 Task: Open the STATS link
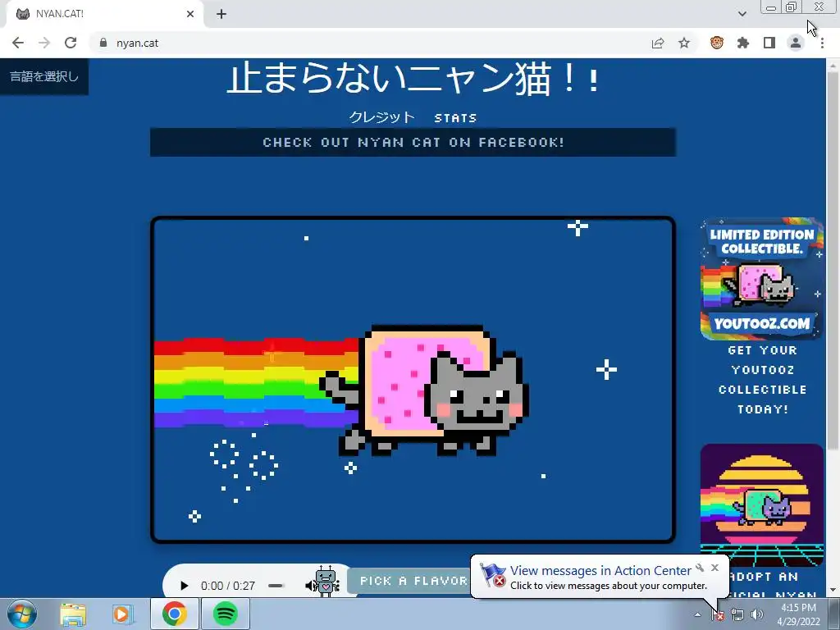455,118
